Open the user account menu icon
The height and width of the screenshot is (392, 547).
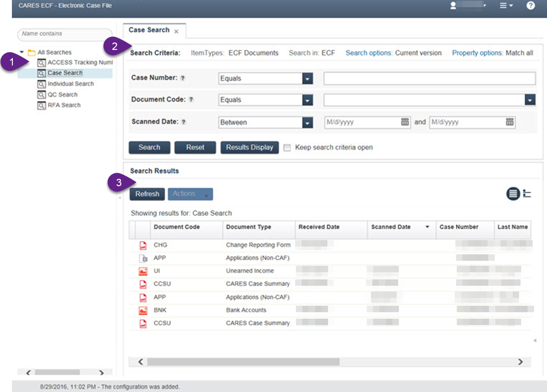point(453,5)
